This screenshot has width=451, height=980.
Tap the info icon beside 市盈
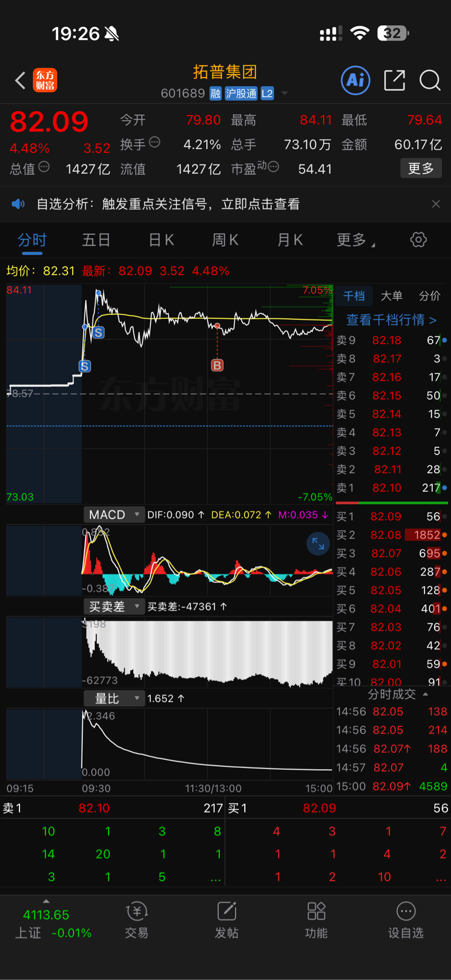[273, 167]
